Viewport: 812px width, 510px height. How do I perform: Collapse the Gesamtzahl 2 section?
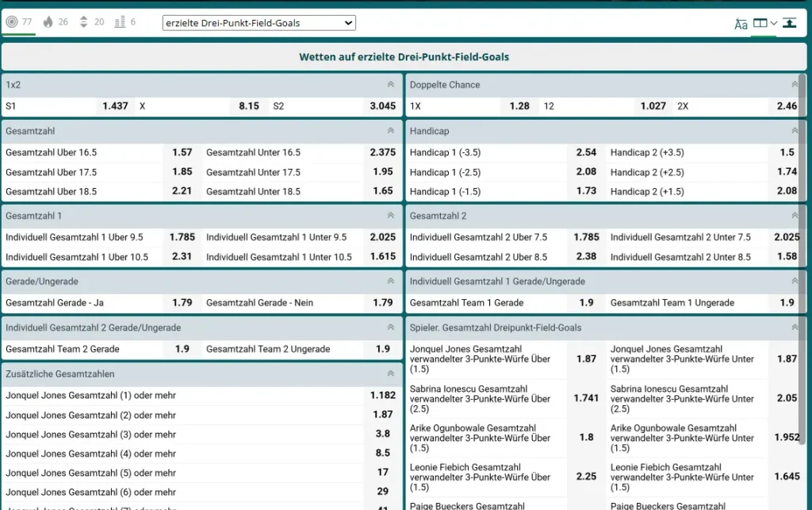tap(795, 216)
